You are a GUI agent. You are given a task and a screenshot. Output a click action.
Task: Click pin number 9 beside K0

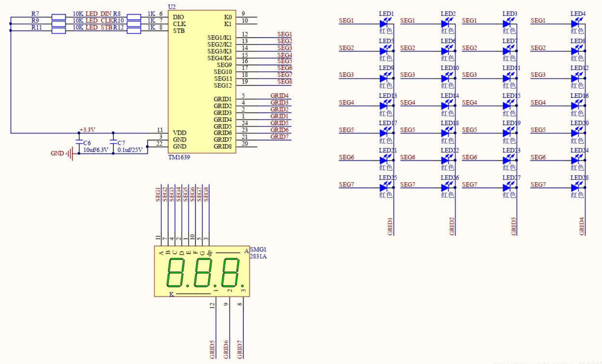243,14
